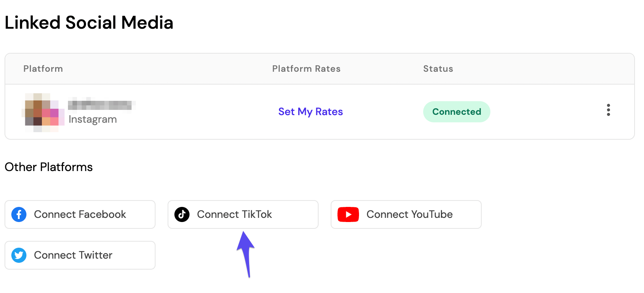The width and height of the screenshot is (644, 293).
Task: Click the Platform column header
Action: (43, 69)
